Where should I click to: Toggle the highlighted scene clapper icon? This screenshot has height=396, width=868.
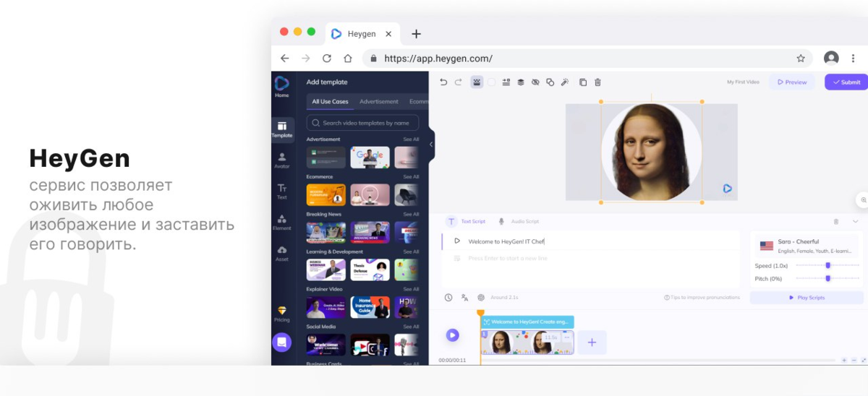pos(477,82)
